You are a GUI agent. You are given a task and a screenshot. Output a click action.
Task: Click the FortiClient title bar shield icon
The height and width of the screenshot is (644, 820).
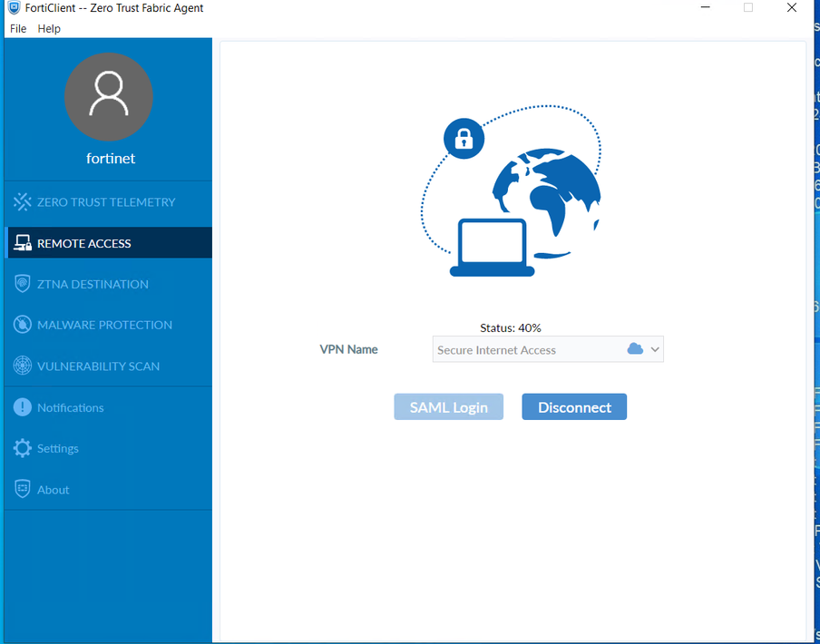pyautogui.click(x=15, y=8)
